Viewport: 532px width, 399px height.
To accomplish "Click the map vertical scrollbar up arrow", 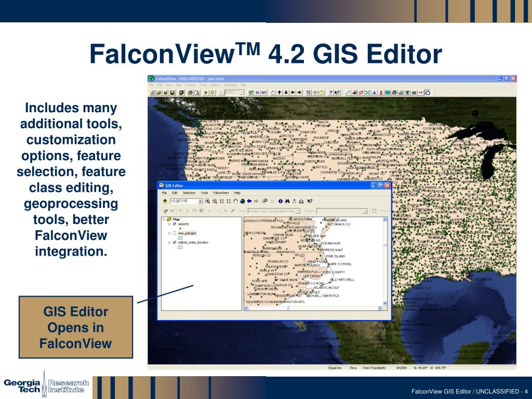I will point(385,220).
